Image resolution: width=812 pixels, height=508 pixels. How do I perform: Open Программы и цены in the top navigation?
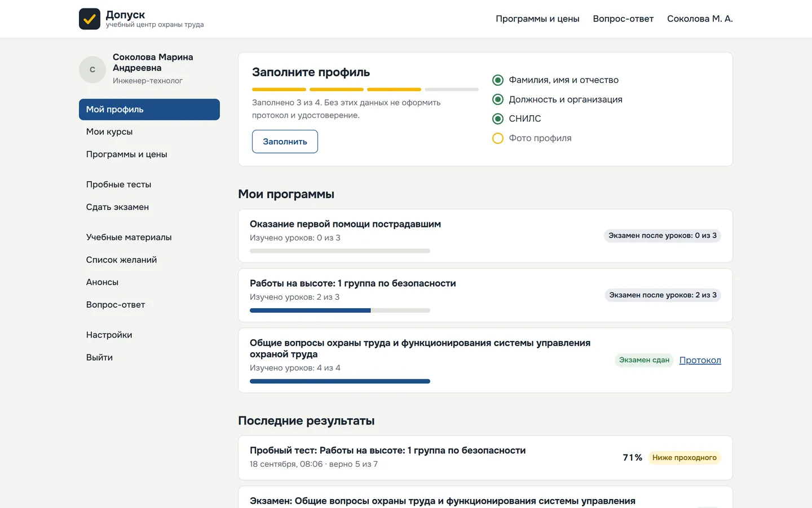[537, 19]
